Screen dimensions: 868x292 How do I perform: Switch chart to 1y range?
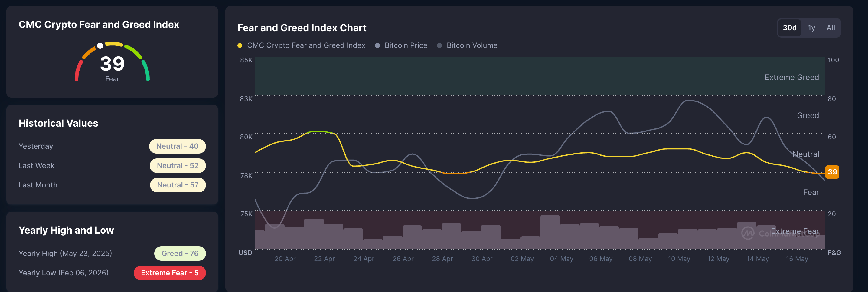[811, 28]
